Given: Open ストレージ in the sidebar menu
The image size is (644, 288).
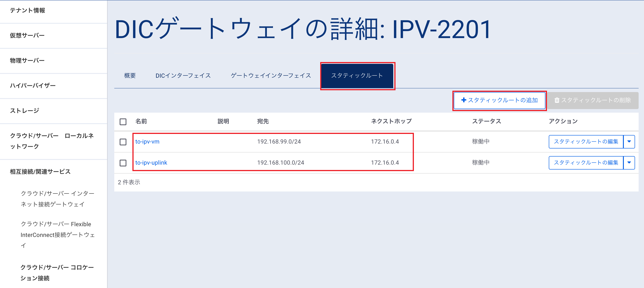Looking at the screenshot, I should click(x=24, y=111).
